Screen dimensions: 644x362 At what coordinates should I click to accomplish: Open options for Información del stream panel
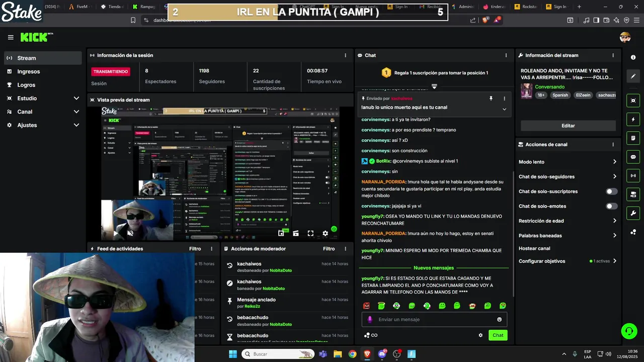click(613, 55)
